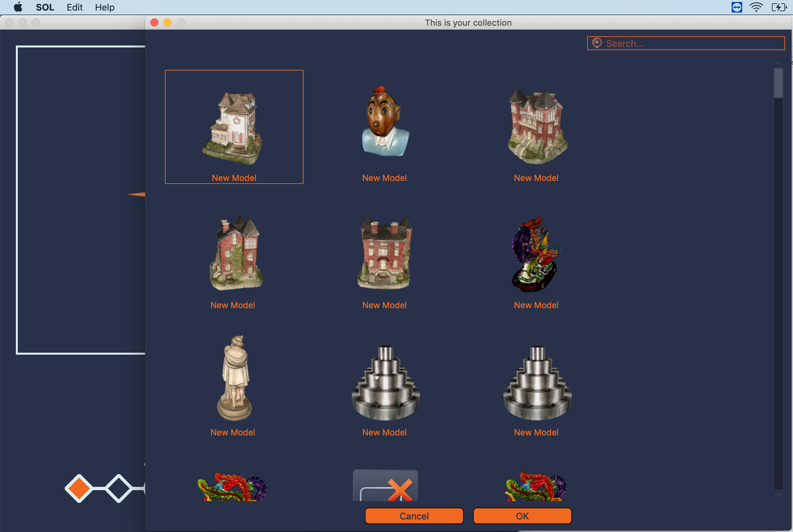The image size is (793, 532).
Task: Click the search magnifier icon
Action: 597,43
